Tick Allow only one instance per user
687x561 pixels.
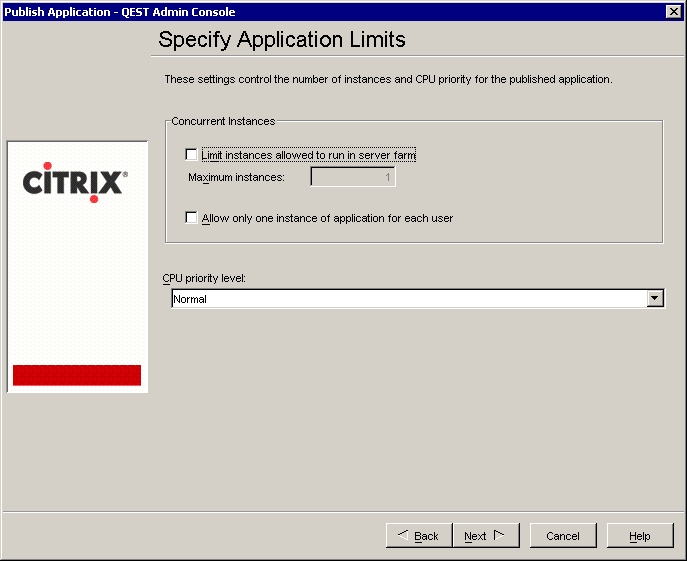coord(192,218)
